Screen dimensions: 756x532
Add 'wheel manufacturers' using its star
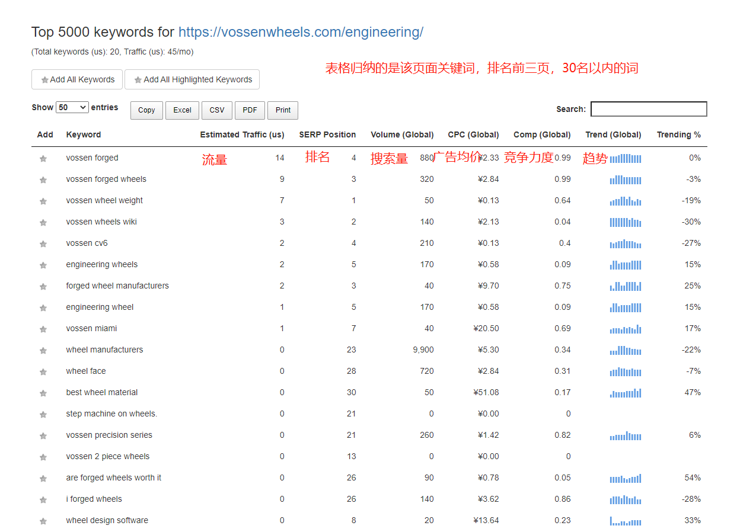(43, 351)
